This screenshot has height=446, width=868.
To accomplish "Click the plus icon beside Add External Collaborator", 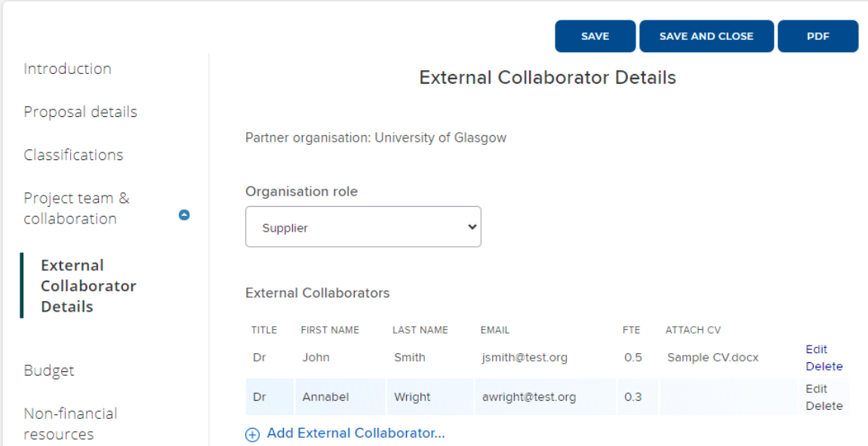I will pyautogui.click(x=252, y=434).
